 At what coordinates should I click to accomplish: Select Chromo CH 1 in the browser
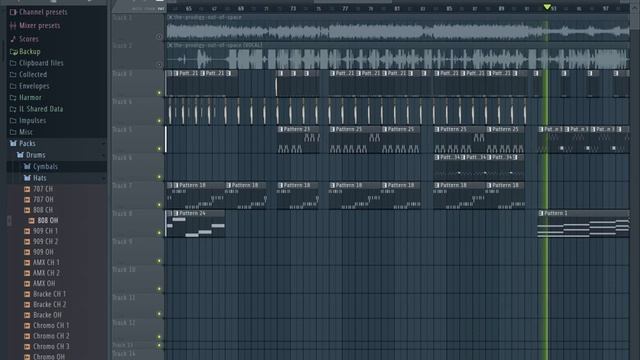(x=51, y=326)
